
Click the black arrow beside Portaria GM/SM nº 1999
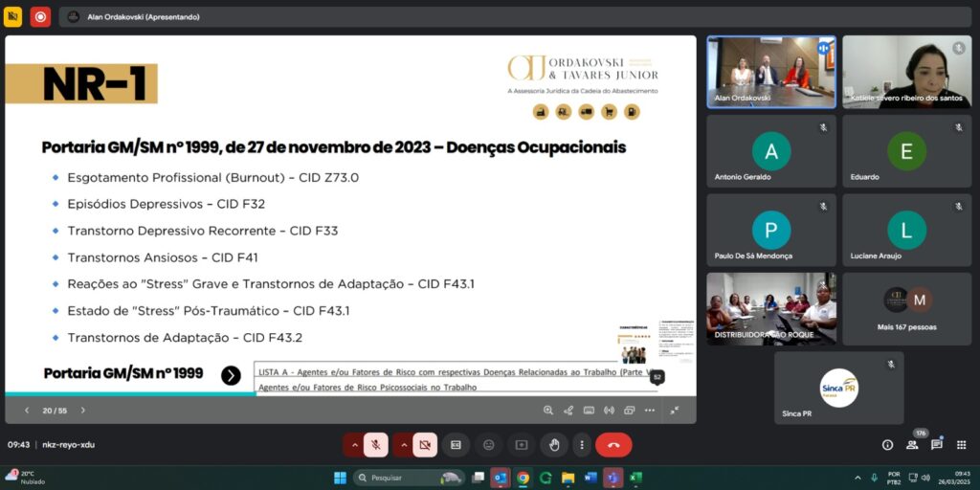click(231, 375)
